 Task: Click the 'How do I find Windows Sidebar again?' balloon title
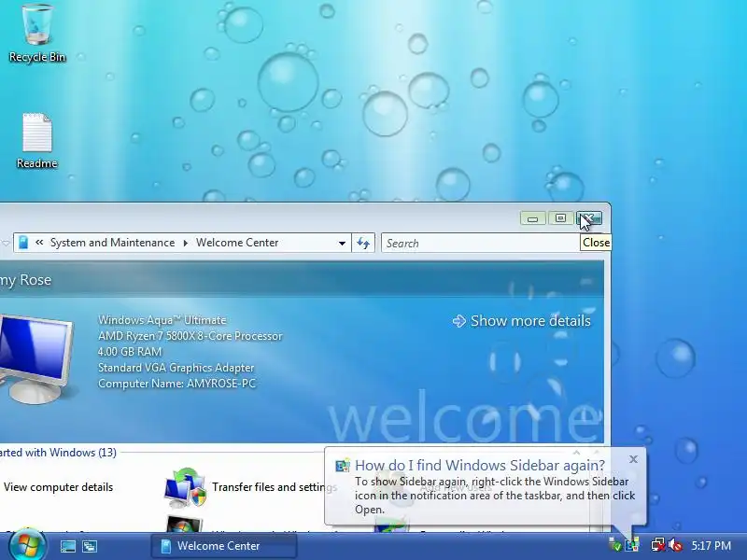coord(480,465)
